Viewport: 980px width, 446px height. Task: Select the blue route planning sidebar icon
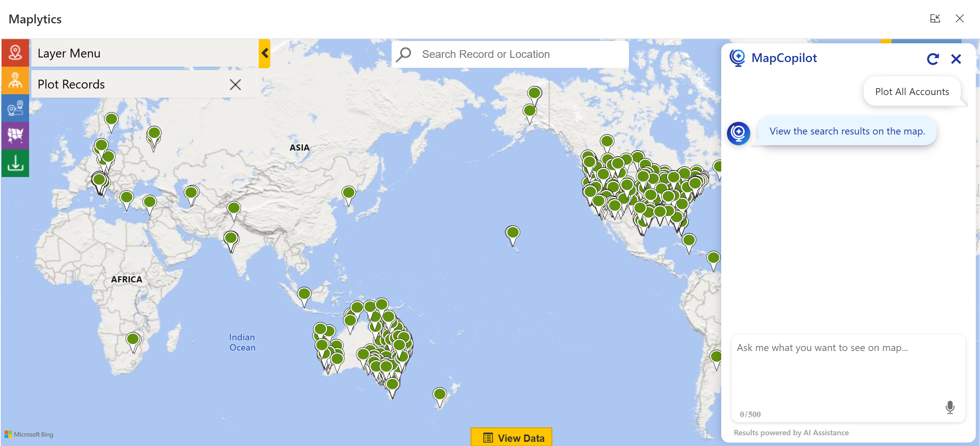[15, 108]
